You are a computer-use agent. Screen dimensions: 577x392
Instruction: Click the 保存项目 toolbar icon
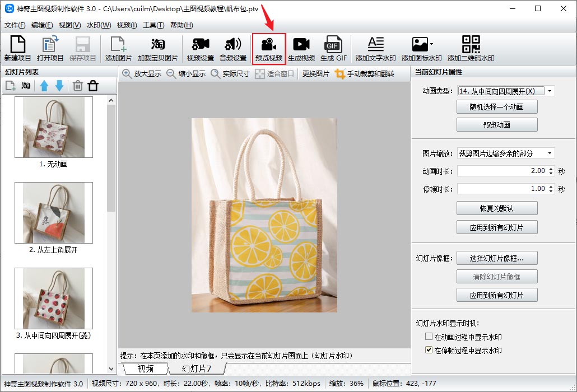tap(82, 48)
